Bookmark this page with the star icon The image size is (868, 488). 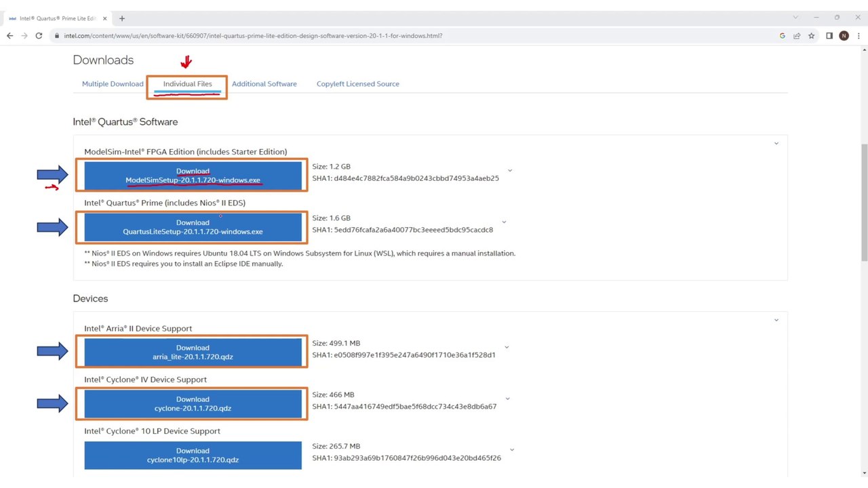811,36
